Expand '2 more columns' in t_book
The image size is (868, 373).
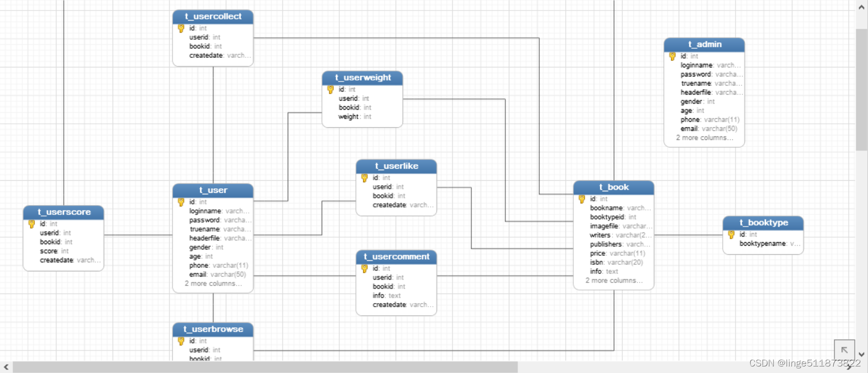[x=614, y=281]
